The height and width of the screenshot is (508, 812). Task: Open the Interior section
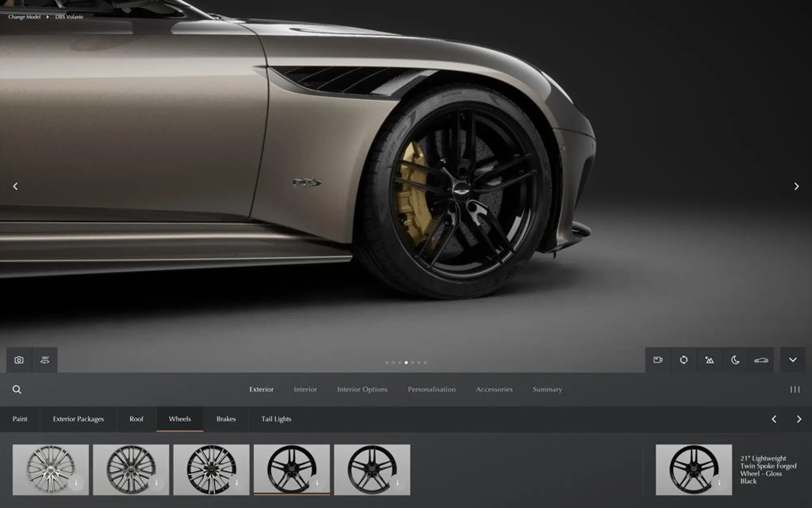[x=305, y=389]
